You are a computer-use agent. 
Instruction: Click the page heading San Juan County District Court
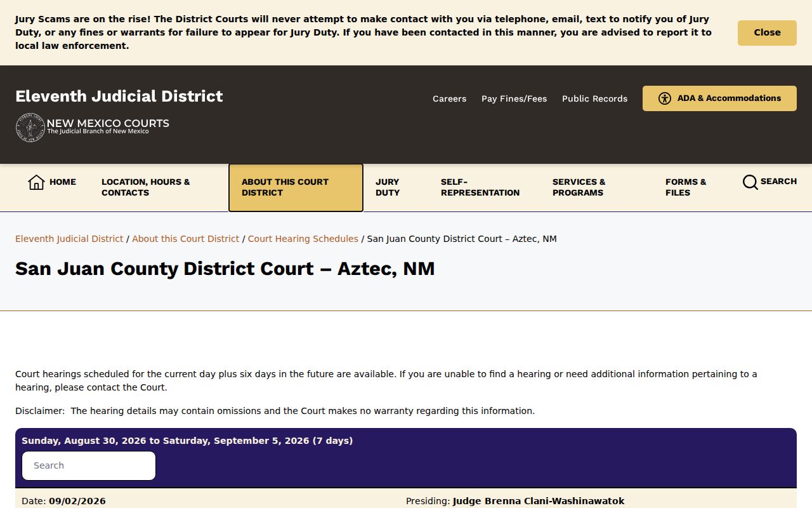tap(225, 269)
